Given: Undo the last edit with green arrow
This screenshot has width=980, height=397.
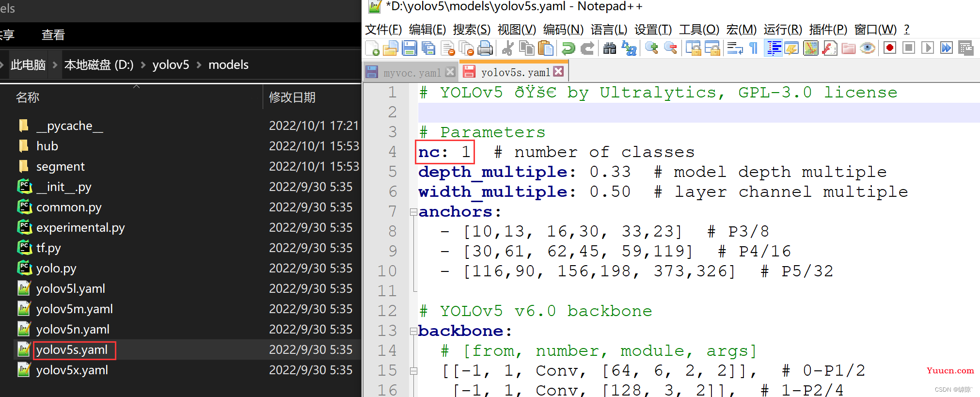Looking at the screenshot, I should pyautogui.click(x=568, y=48).
